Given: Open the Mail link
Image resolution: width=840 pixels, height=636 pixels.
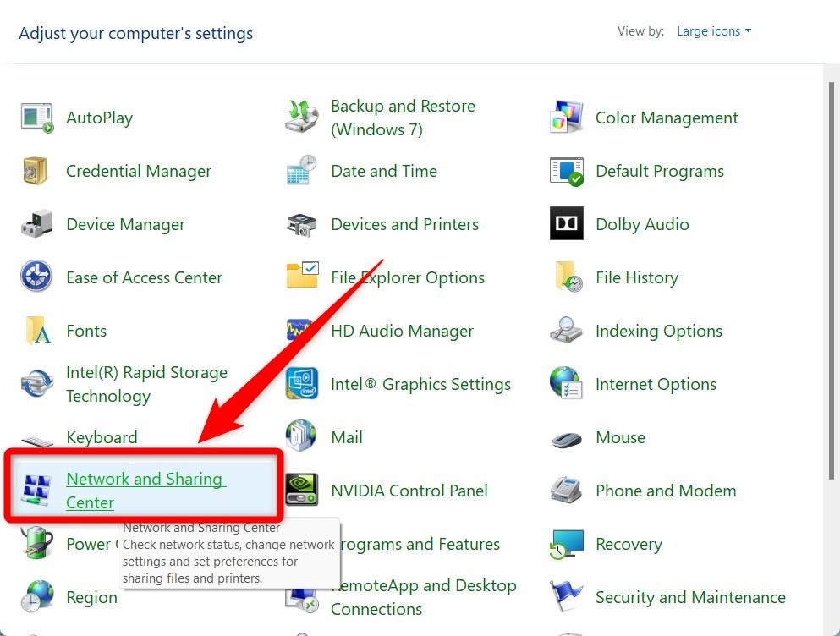Looking at the screenshot, I should point(347,437).
